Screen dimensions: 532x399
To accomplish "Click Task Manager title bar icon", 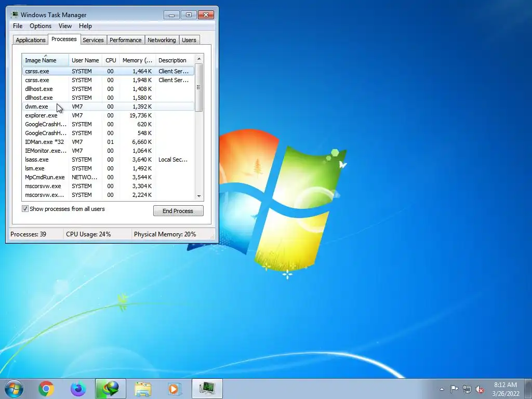I will [14, 15].
